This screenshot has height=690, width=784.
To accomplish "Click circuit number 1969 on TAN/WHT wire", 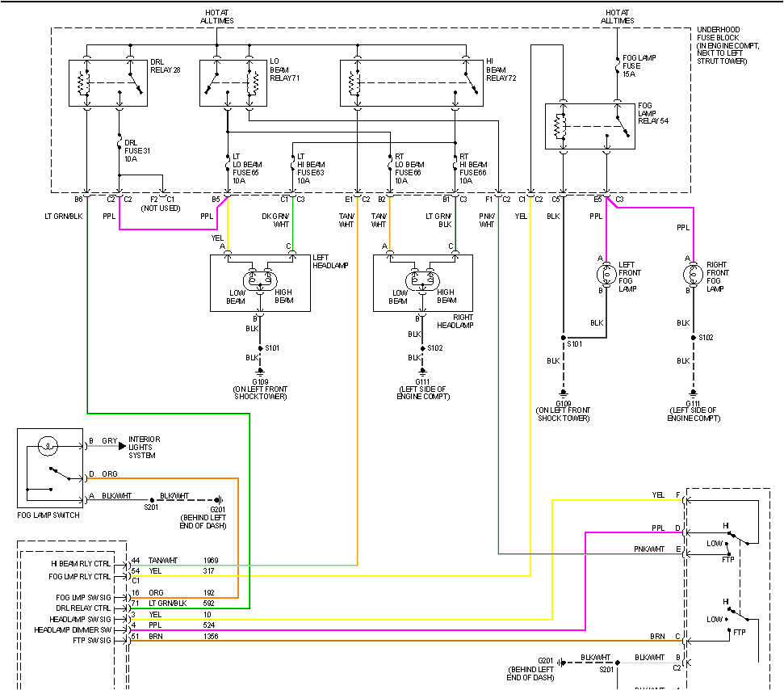I will point(211,560).
